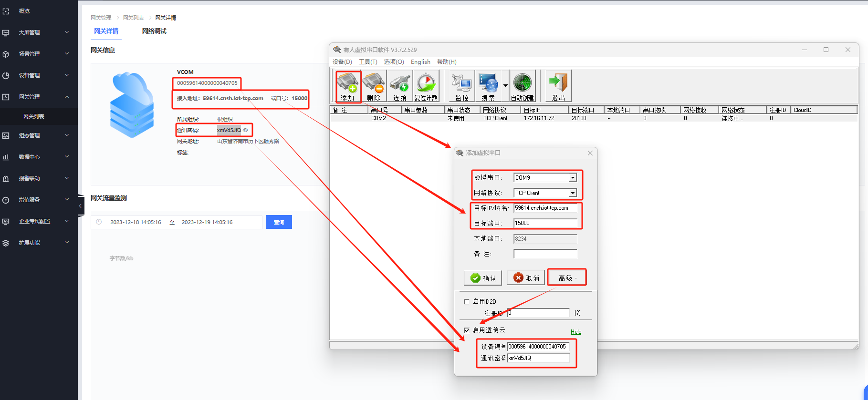Screen dimensions: 868x400
Task: Uncheck the 启用透传云 checkbox
Action: (x=467, y=330)
